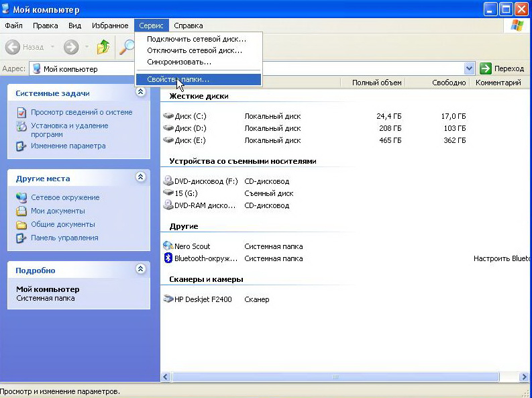Image resolution: width=532 pixels, height=398 pixels.
Task: Click the title bar My Computer icon
Action: pos(6,9)
